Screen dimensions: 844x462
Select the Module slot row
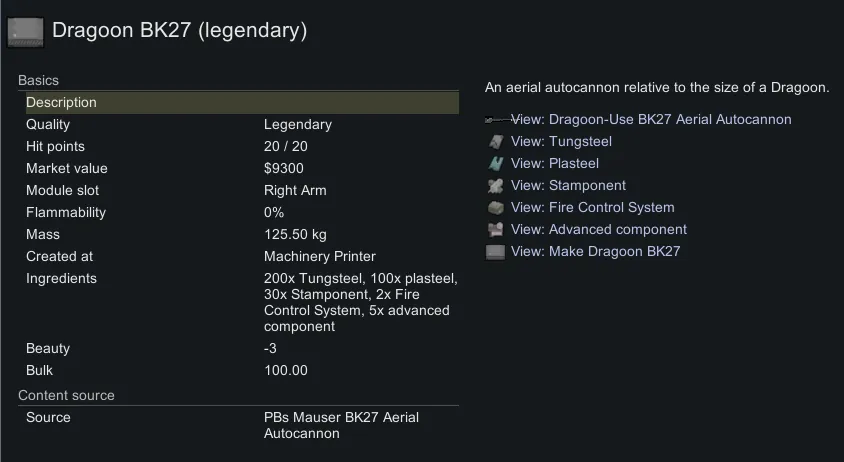pos(242,191)
